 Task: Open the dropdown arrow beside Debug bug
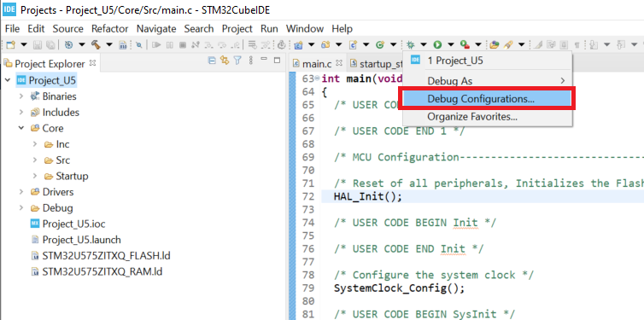tap(424, 44)
